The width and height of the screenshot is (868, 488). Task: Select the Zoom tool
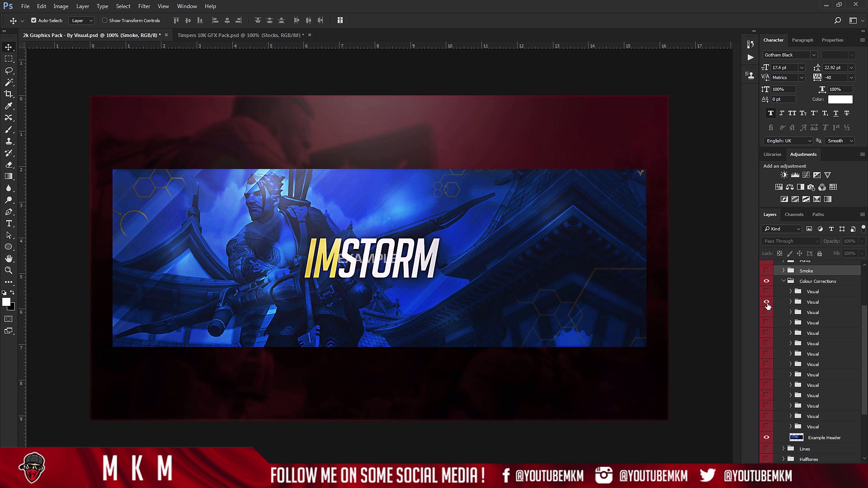[9, 270]
